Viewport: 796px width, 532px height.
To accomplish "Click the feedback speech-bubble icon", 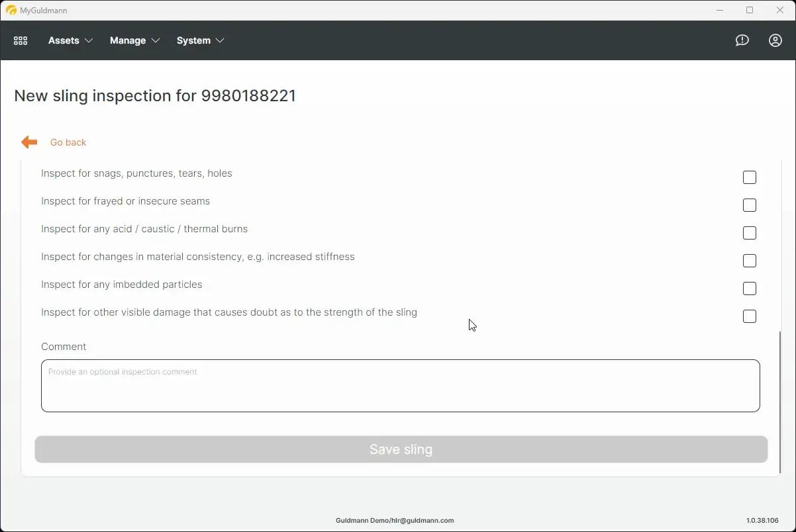I will (742, 40).
